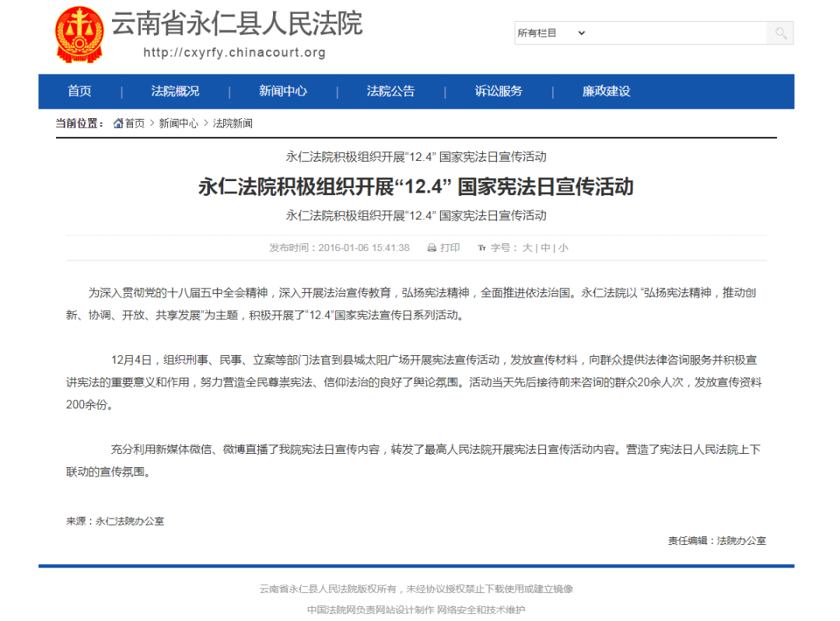Click the home icon in breadcrumb
840x621 pixels.
point(118,124)
